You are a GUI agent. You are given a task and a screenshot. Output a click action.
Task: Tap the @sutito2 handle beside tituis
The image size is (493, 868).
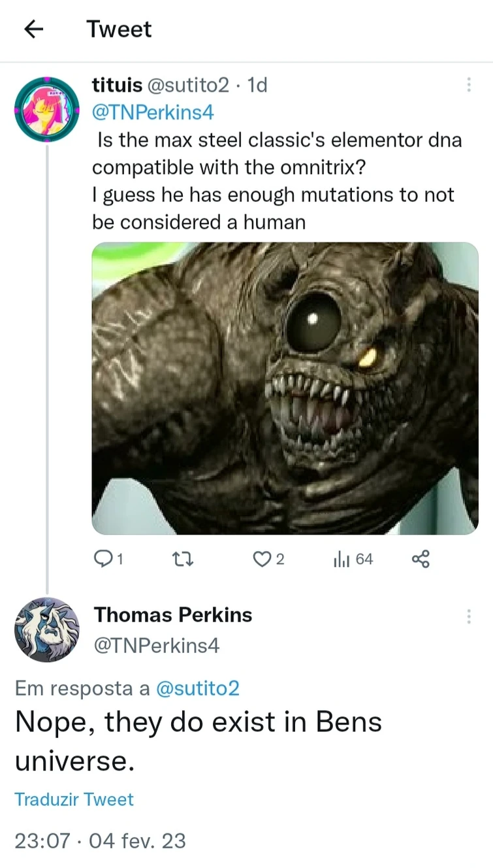[x=189, y=85]
